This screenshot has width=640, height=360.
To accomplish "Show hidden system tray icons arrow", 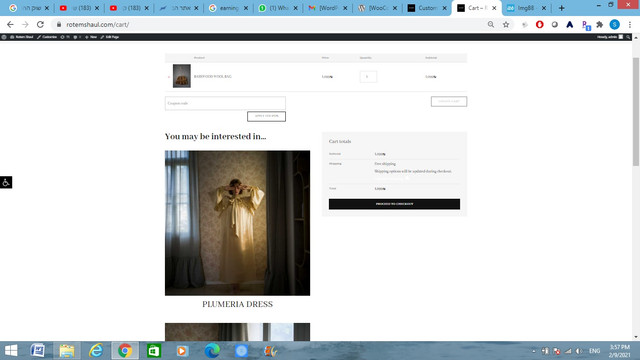I will tap(533, 351).
